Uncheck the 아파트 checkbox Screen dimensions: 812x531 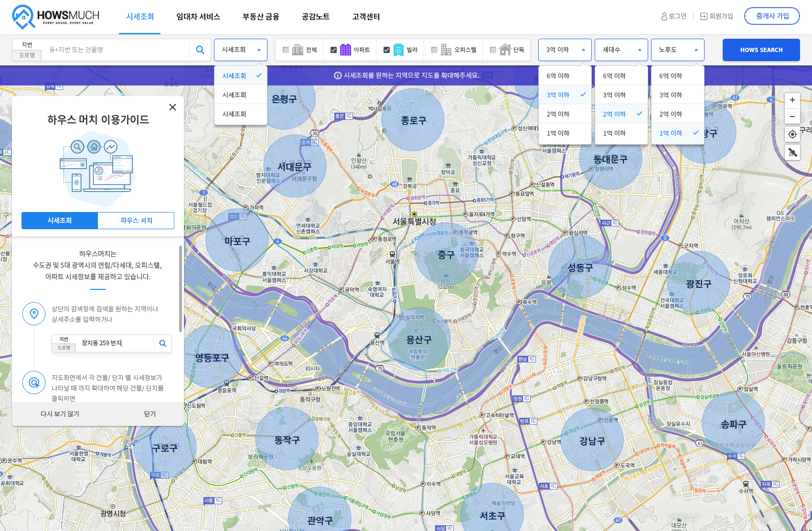tap(334, 50)
